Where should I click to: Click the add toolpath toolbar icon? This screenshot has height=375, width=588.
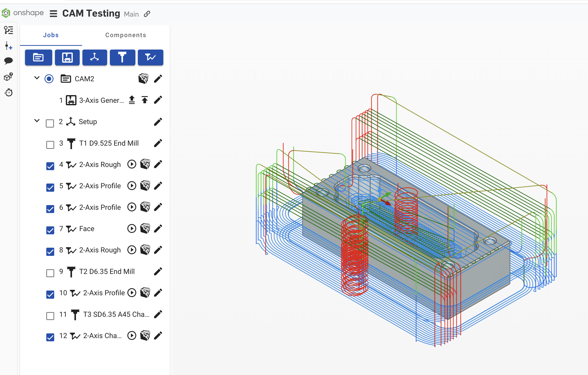click(150, 57)
